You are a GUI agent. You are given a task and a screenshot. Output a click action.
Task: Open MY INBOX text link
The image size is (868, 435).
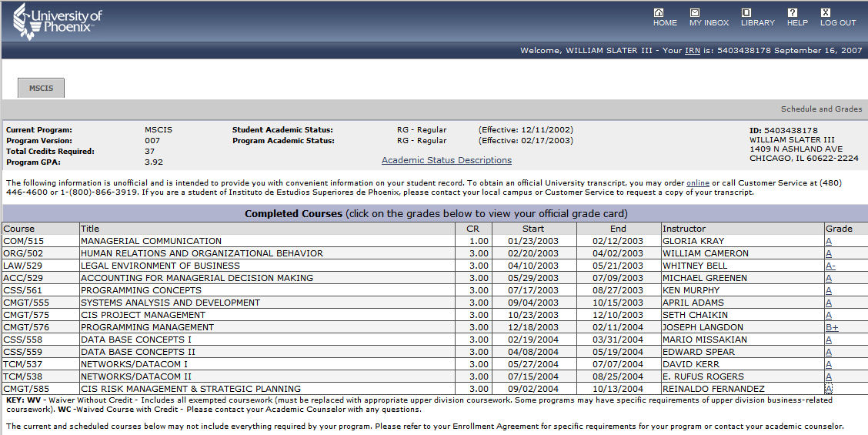(x=709, y=23)
